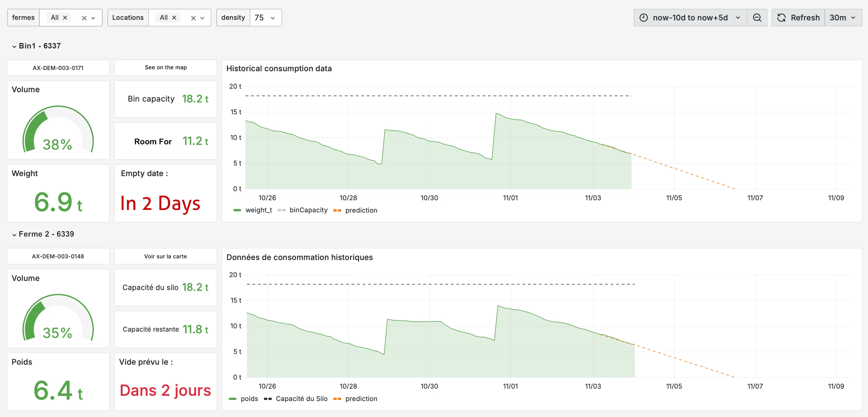The image size is (868, 417).
Task: Open the density 75 dropdown
Action: click(x=266, y=18)
